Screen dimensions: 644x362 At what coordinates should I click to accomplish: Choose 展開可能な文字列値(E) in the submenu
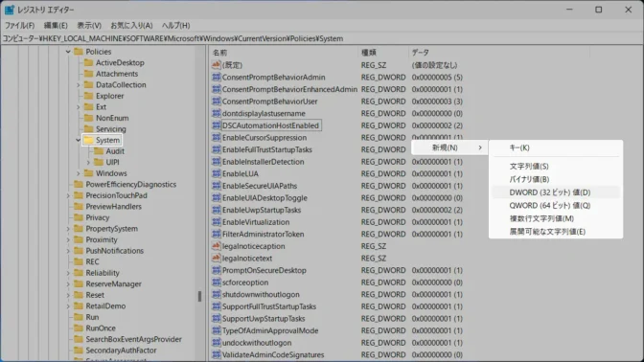(x=556, y=232)
